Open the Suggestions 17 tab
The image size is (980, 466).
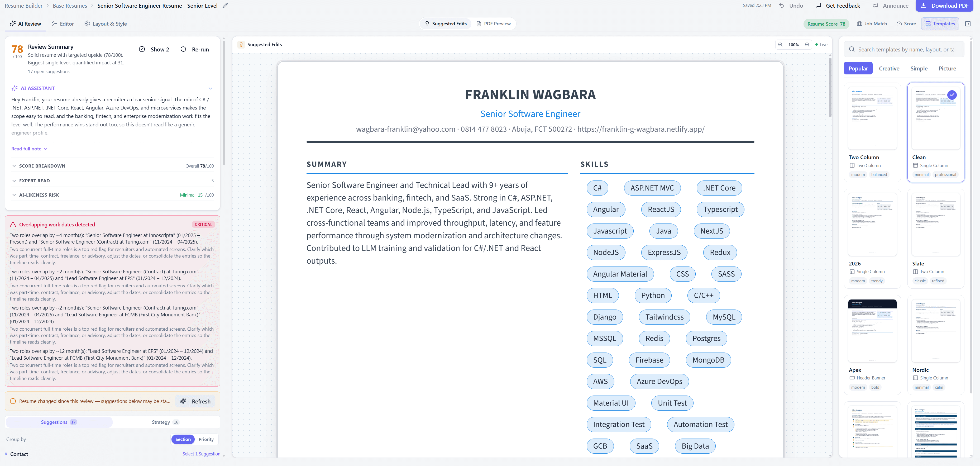tap(59, 422)
